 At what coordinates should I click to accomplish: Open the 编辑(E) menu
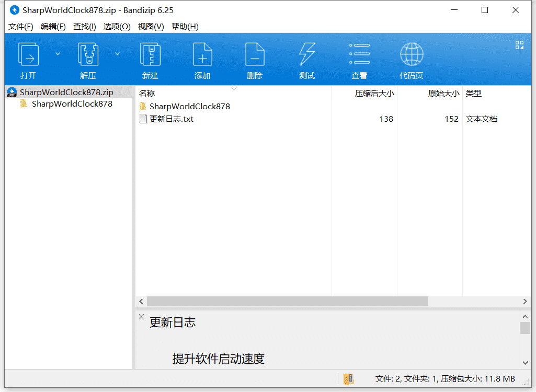click(x=53, y=27)
